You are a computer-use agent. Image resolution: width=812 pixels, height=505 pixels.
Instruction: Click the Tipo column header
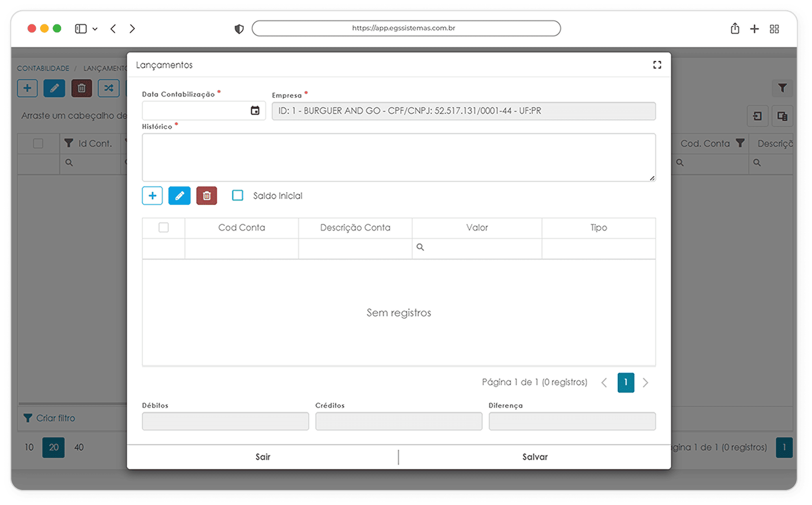[x=599, y=228]
